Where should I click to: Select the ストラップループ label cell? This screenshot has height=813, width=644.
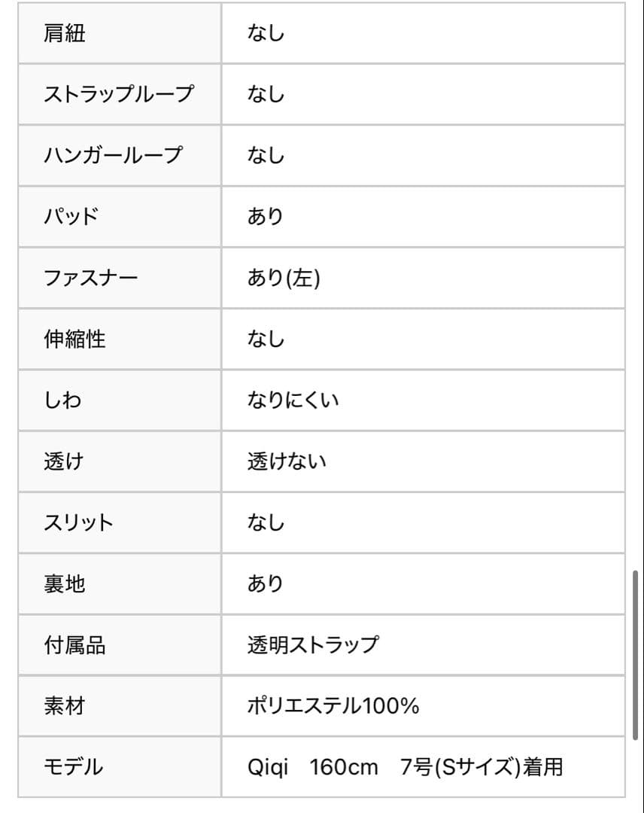coord(119,95)
